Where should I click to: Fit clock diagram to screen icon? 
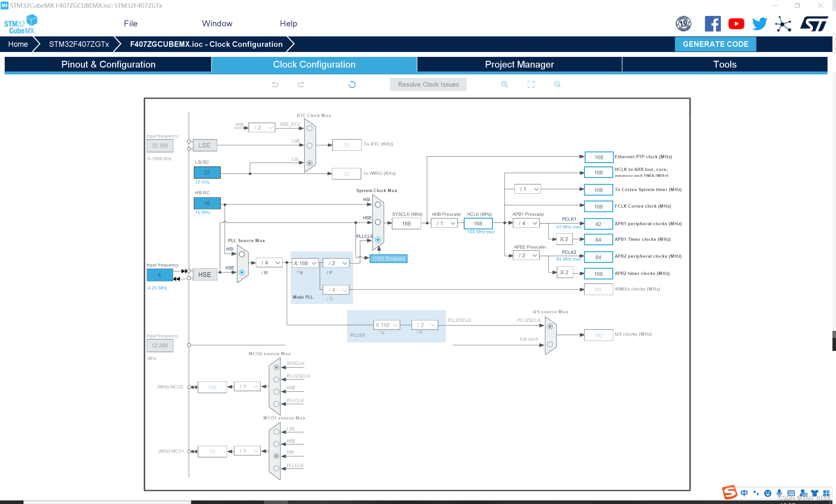pos(531,84)
